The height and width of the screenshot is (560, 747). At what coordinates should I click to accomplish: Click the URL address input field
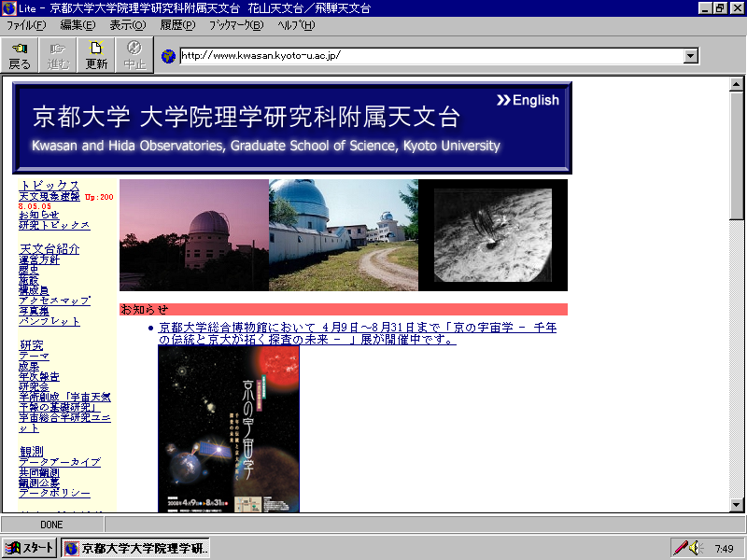coord(431,56)
